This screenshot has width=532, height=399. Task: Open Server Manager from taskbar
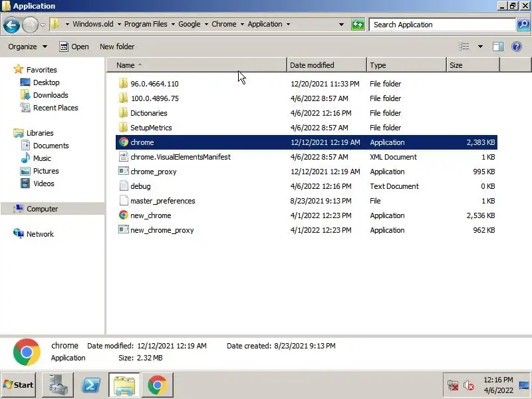[x=58, y=385]
